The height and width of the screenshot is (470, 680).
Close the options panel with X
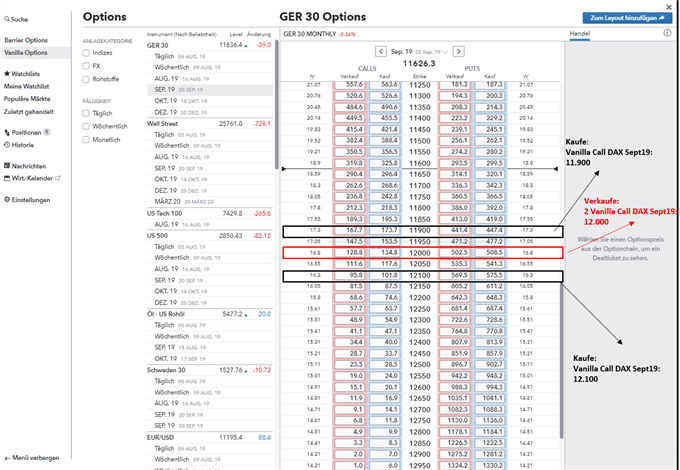669,7
